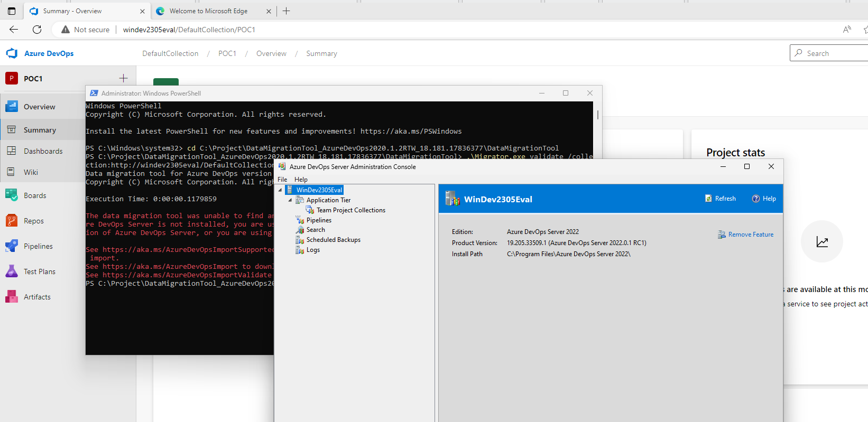
Task: Click the project stats chart icon
Action: 822,242
